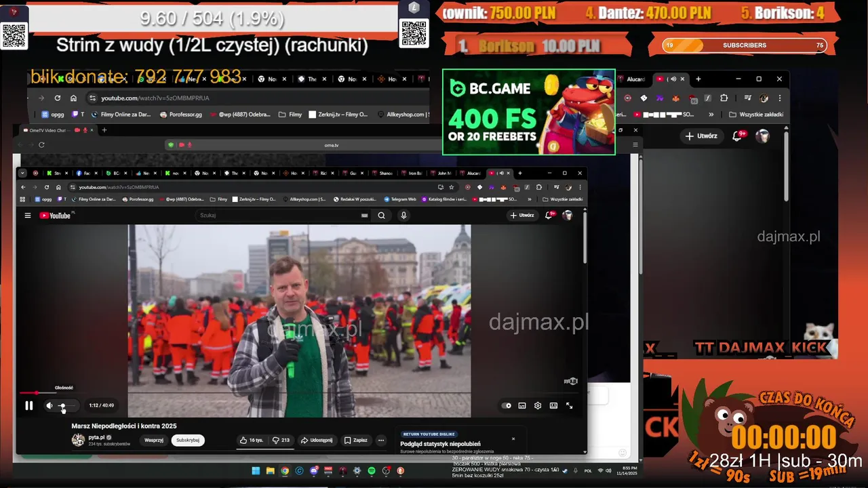Open the three-dot more actions menu
868x488 pixels.
coord(381,440)
